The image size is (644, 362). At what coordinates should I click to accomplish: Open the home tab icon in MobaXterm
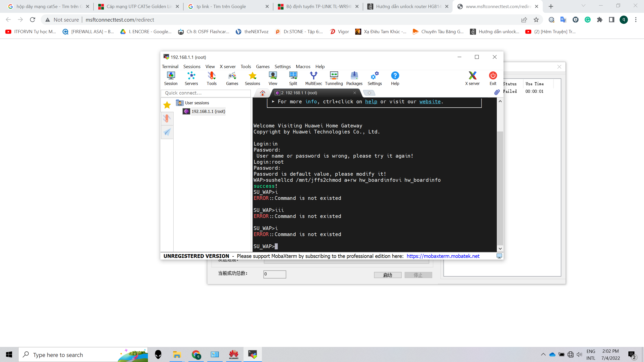pos(262,93)
